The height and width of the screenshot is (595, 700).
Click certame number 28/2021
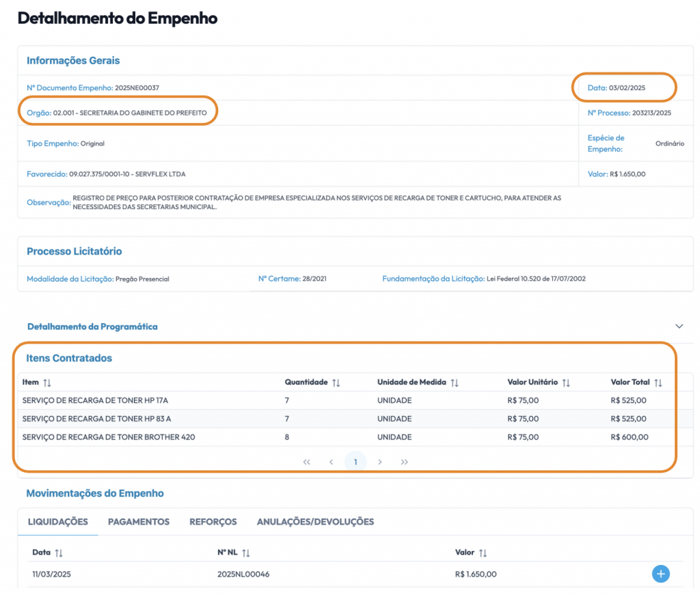pos(314,279)
